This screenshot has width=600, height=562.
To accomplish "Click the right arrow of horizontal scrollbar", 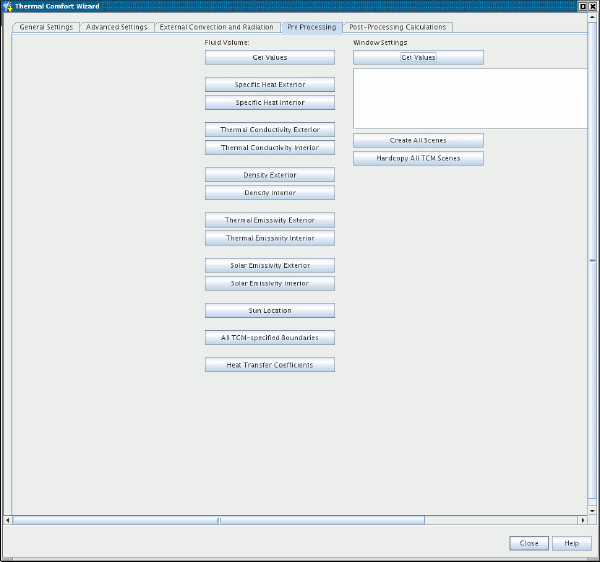I will pyautogui.click(x=582, y=520).
